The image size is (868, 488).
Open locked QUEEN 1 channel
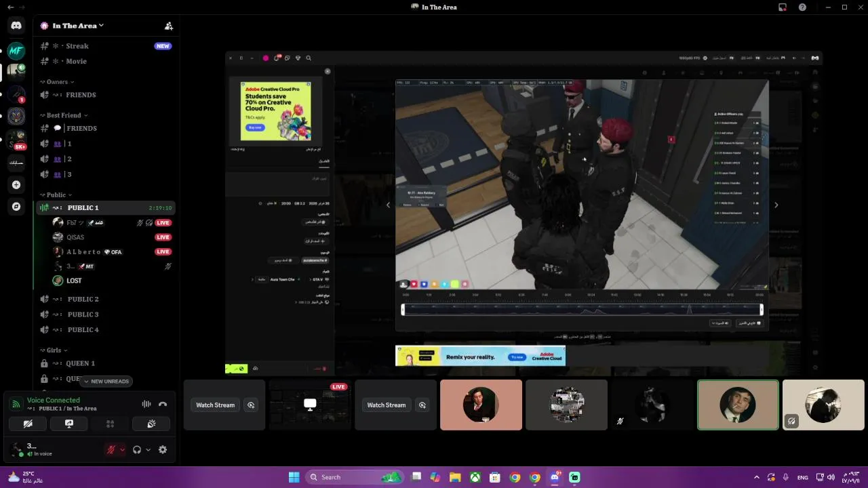pos(105,363)
